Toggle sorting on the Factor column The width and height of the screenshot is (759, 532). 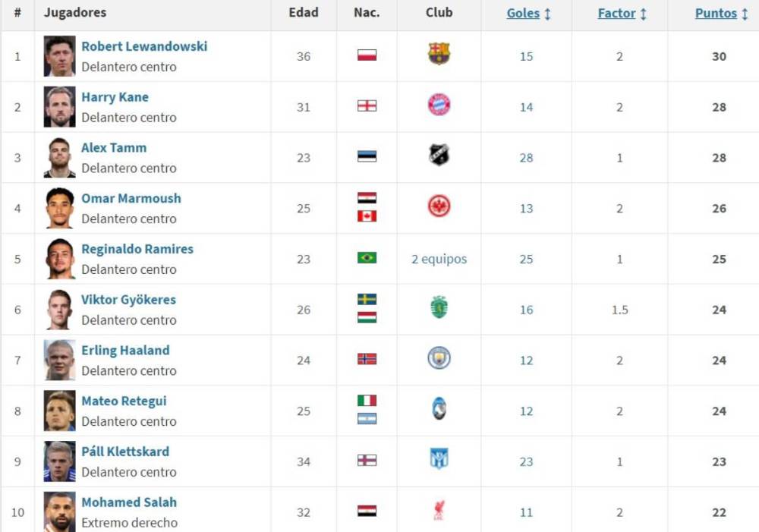617,13
